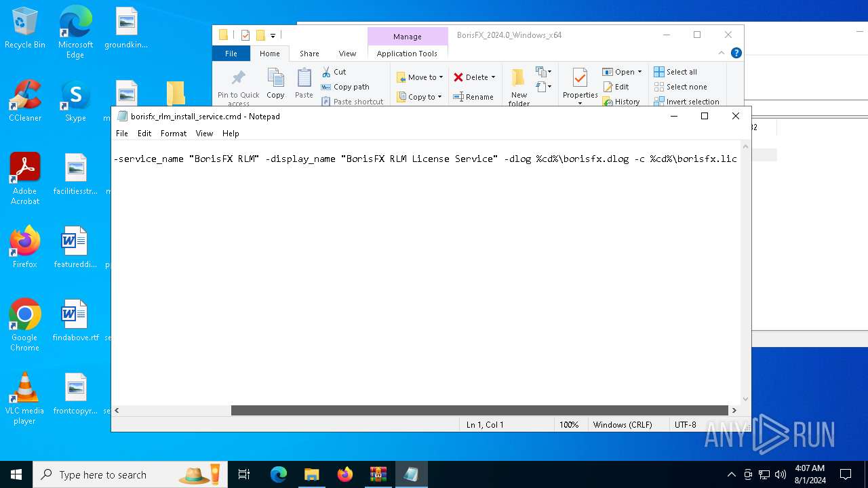Click the taskbar search box
Viewport: 868px width, 488px height.
click(x=129, y=474)
